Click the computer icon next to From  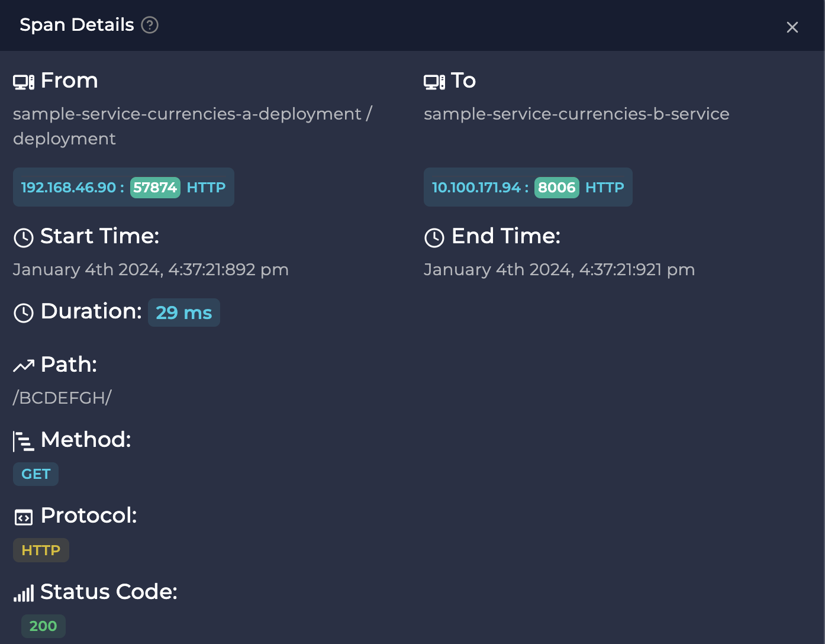24,82
